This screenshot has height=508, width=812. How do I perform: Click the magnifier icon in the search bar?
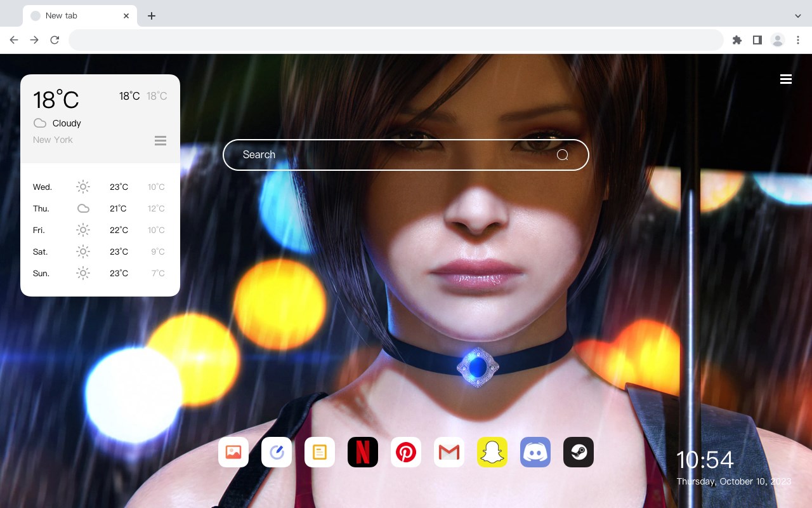coord(562,155)
